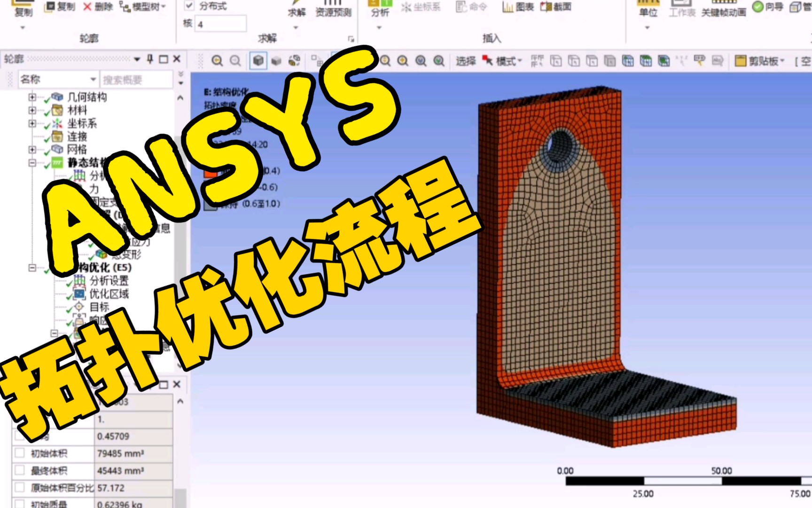This screenshot has height=508, width=812.
Task: Close the details panel below the tree
Action: tap(177, 384)
